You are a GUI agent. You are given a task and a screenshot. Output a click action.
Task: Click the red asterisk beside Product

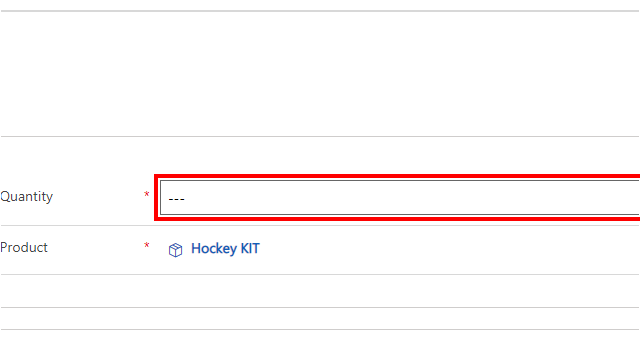click(147, 246)
